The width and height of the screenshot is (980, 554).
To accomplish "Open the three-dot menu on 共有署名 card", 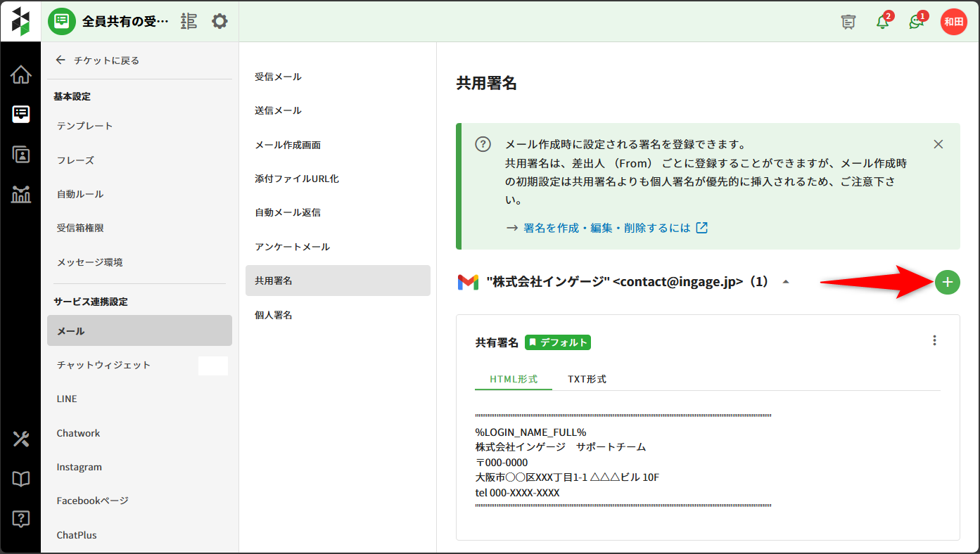I will (934, 341).
